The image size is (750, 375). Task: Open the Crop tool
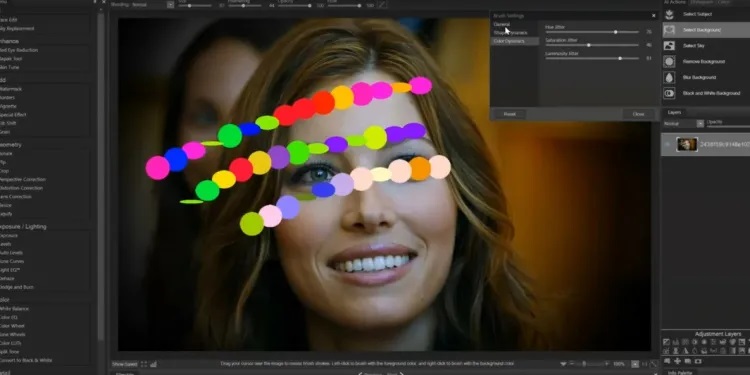[4, 171]
